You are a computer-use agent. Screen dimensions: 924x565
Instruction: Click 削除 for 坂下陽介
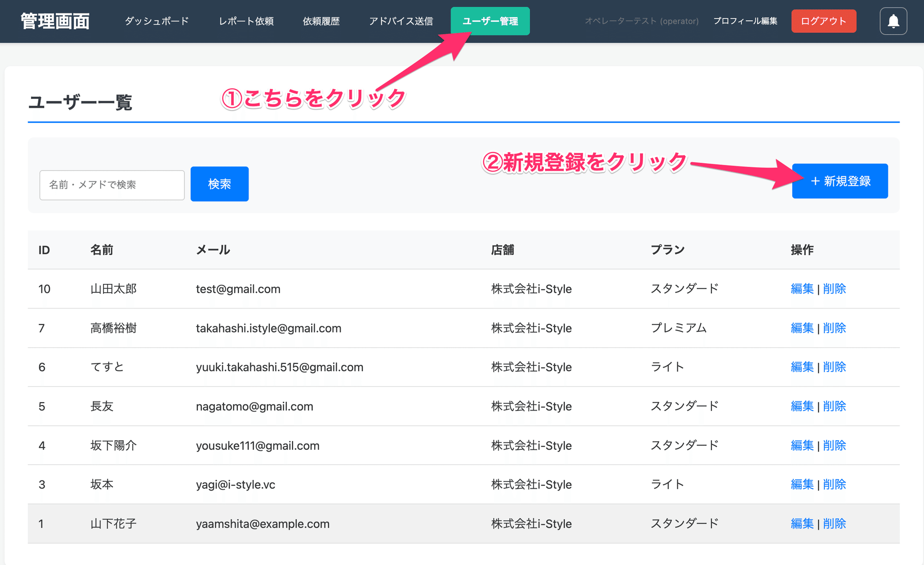tap(835, 445)
